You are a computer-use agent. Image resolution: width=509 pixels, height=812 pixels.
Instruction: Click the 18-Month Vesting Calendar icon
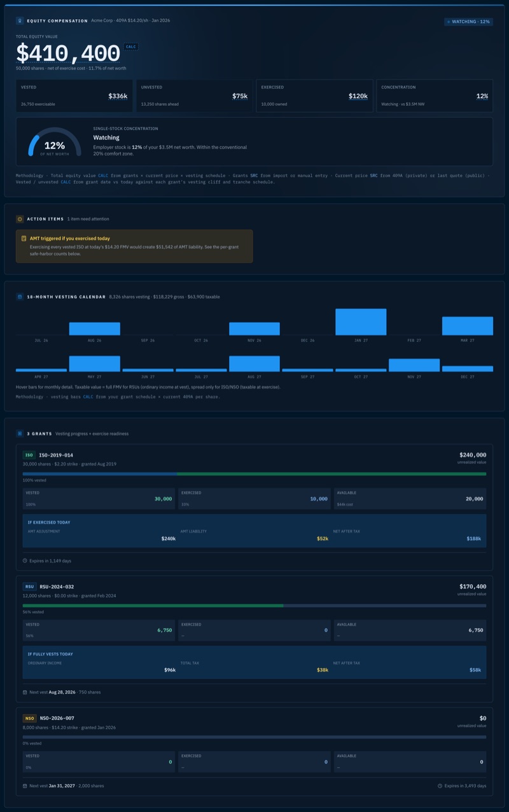click(20, 297)
